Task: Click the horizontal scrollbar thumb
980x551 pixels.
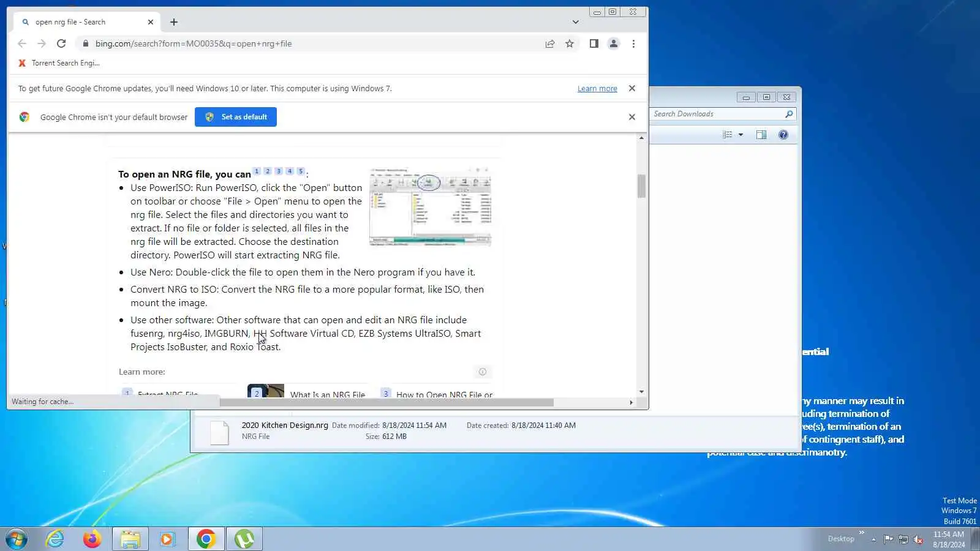Action: 386,402
